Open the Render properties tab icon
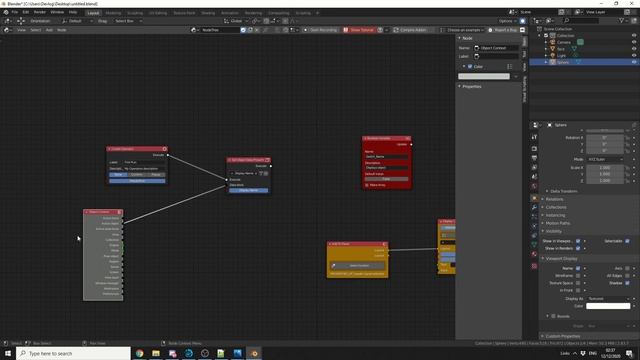This screenshot has height=360, width=640. [534, 149]
